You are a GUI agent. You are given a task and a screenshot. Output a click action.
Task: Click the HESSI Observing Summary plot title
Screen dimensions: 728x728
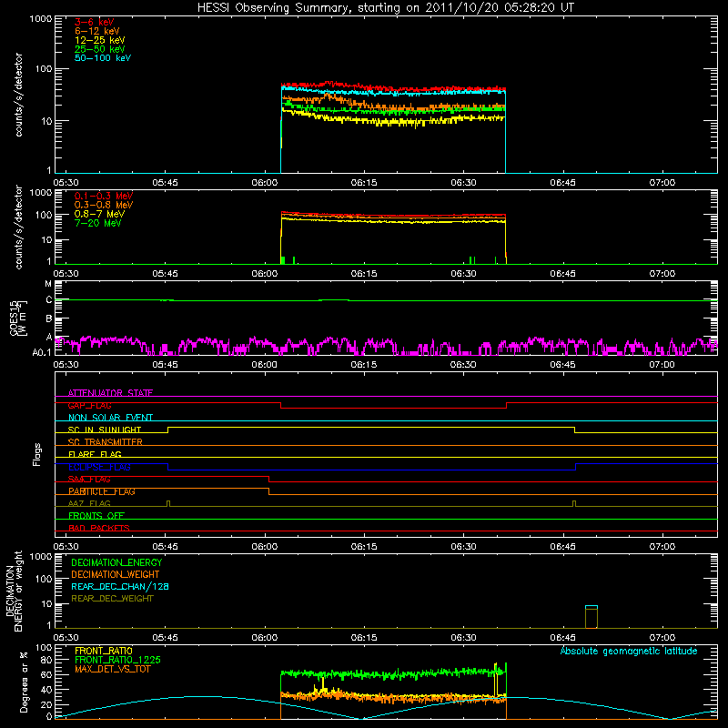point(385,8)
